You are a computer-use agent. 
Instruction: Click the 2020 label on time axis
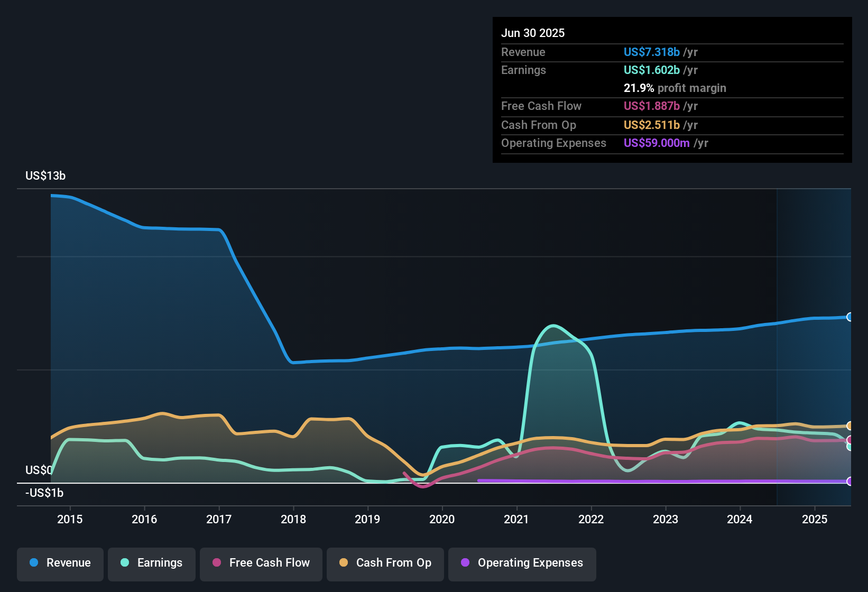(x=442, y=519)
